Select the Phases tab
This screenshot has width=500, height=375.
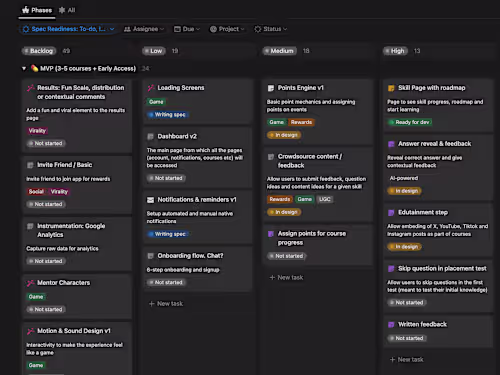point(37,10)
